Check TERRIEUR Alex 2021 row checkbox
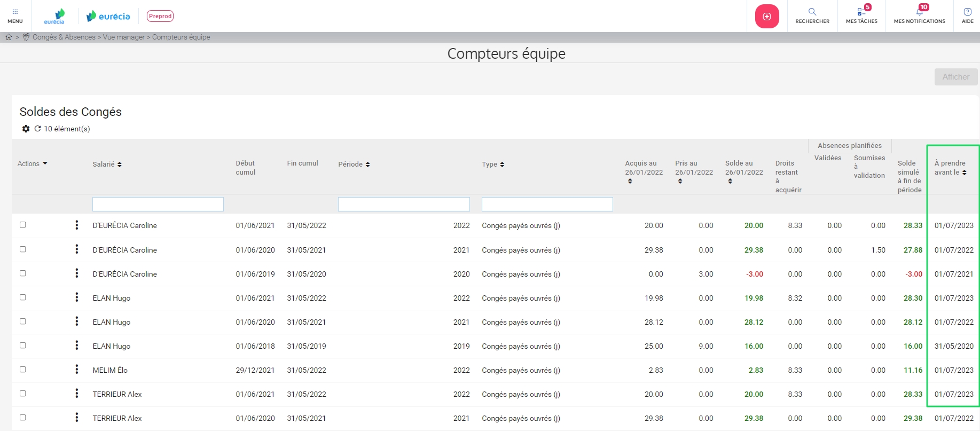The image size is (980, 431). point(23,418)
